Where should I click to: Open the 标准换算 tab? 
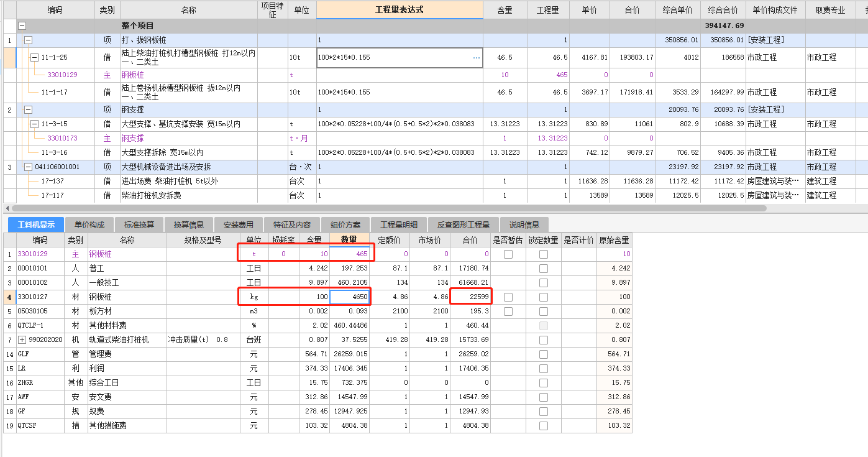pos(139,224)
